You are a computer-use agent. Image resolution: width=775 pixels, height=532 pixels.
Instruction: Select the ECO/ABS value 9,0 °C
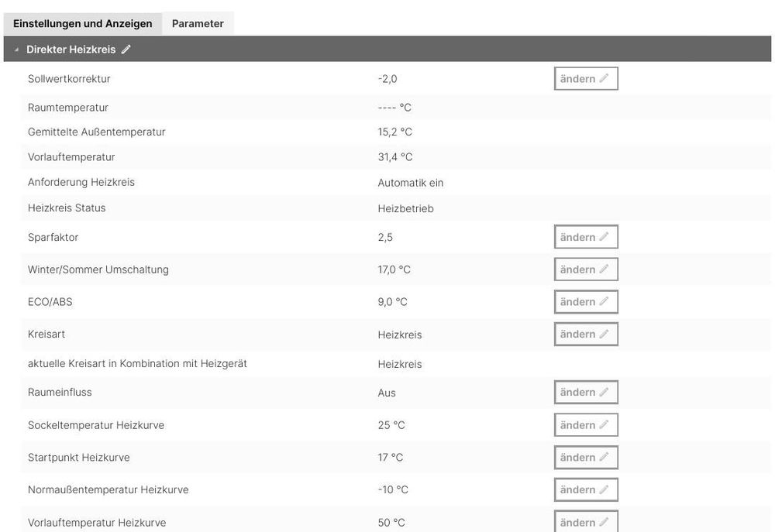[392, 302]
